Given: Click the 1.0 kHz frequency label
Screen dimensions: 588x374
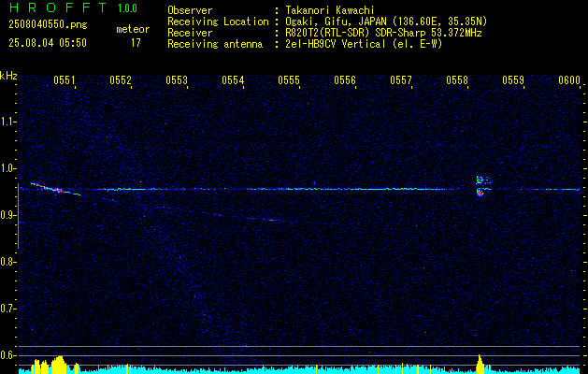Looking at the screenshot, I should 7,168.
